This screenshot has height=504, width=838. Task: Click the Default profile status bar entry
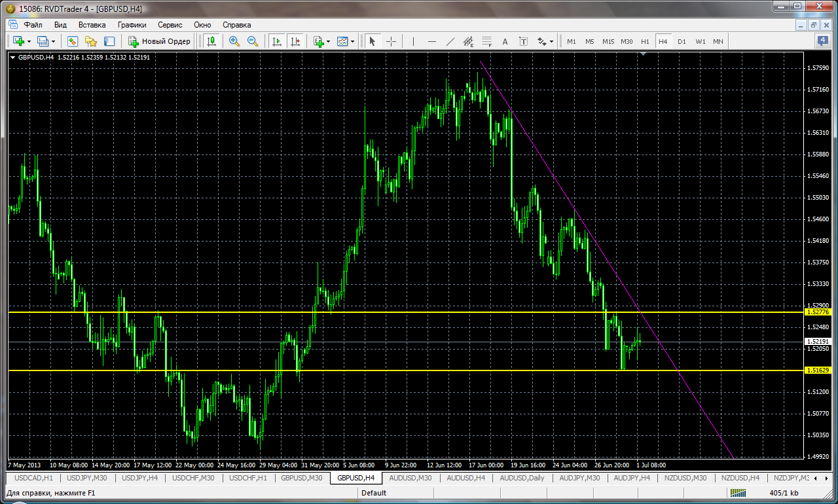tap(374, 493)
